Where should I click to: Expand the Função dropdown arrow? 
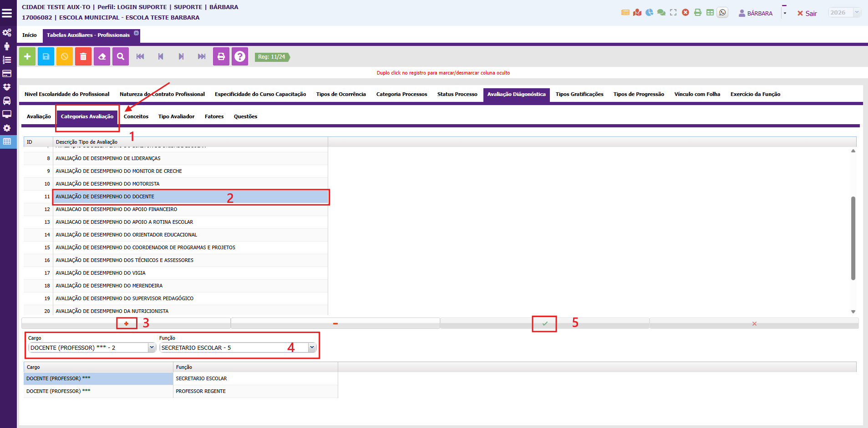click(312, 347)
